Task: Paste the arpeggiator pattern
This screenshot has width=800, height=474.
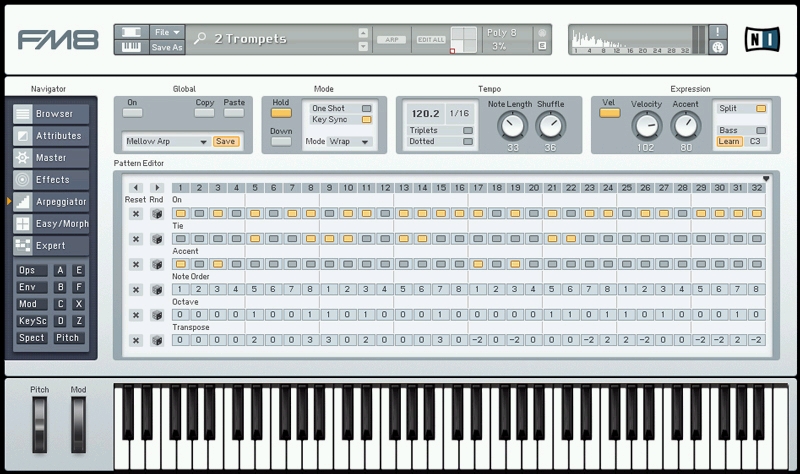Action: point(234,113)
